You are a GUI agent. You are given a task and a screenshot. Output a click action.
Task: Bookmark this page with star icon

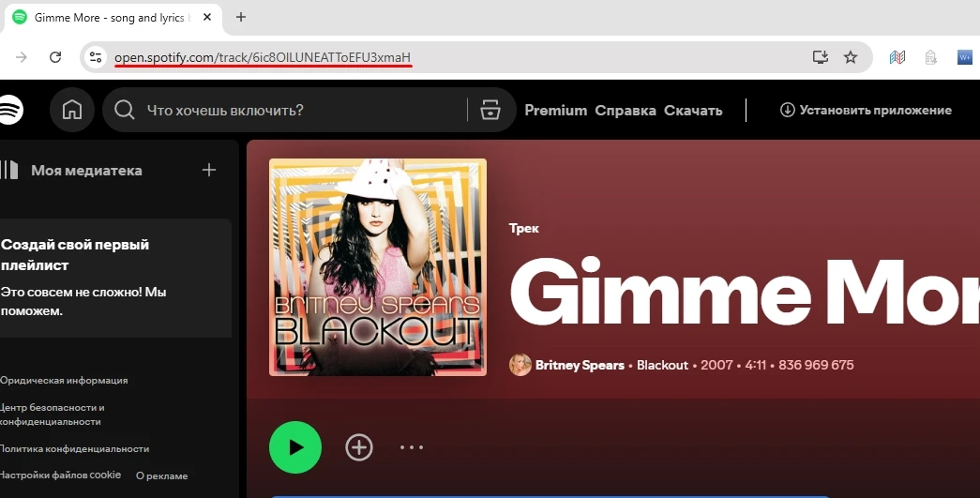point(851,57)
